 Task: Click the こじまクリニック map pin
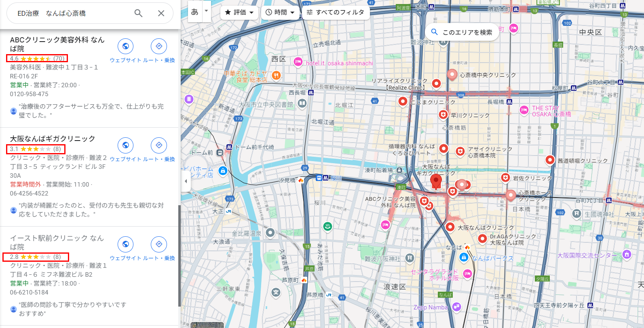(x=403, y=101)
